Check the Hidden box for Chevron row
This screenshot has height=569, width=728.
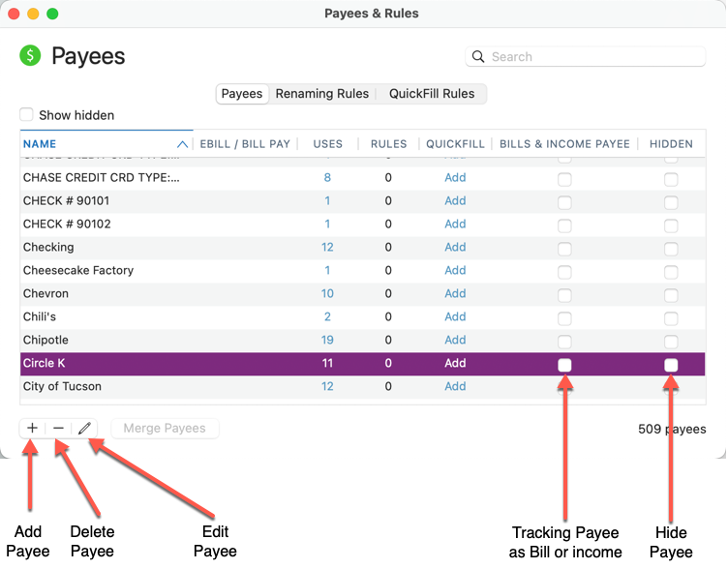click(x=671, y=295)
